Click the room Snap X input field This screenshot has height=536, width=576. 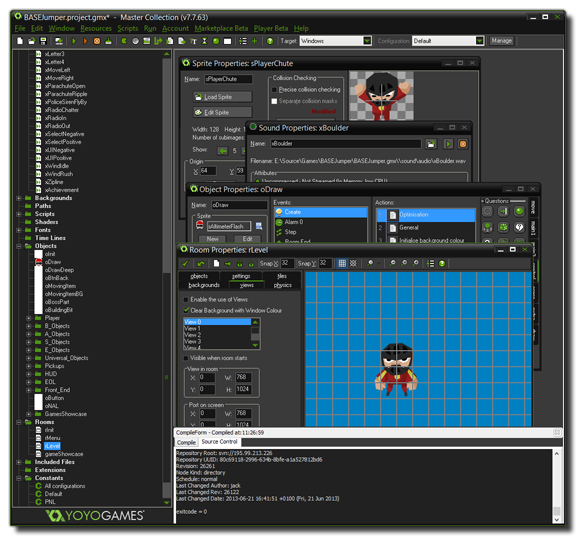click(x=287, y=263)
